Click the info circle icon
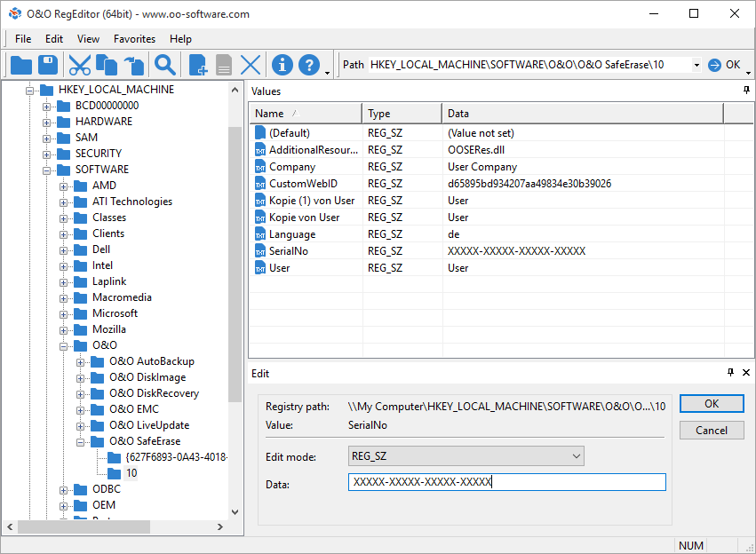Viewport: 756px width, 554px height. 283,65
